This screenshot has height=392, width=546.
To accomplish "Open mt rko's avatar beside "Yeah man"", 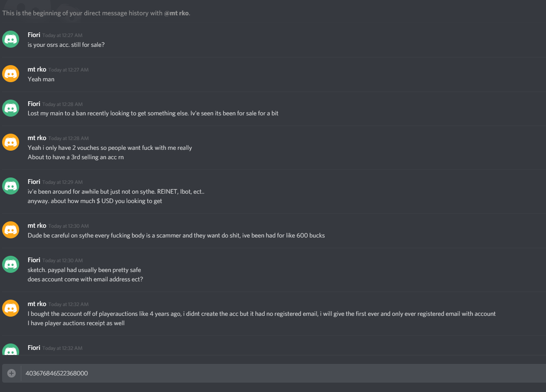I will point(11,74).
